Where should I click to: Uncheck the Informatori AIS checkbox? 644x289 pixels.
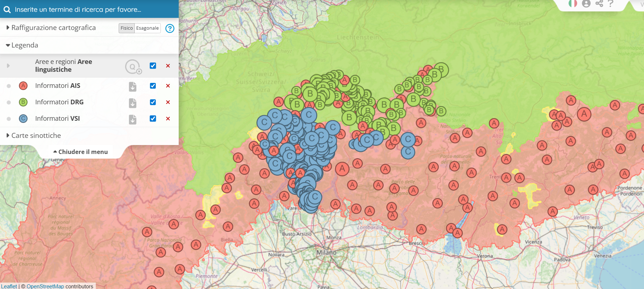tap(153, 86)
